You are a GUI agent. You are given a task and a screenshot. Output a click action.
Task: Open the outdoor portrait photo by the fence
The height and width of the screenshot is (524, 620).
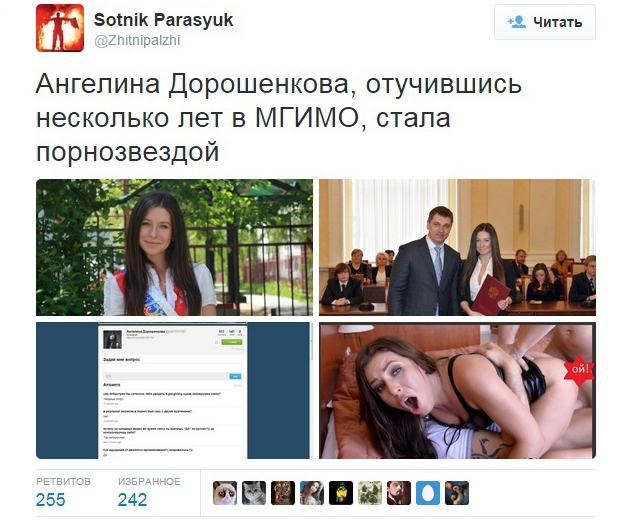pyautogui.click(x=174, y=247)
